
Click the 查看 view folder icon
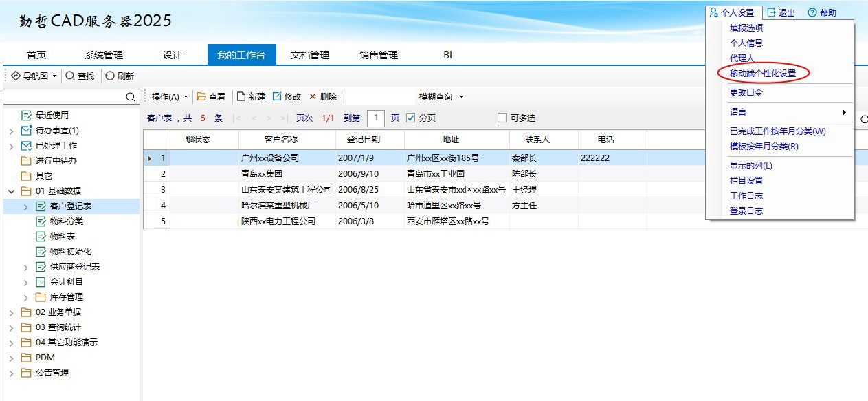coord(201,97)
